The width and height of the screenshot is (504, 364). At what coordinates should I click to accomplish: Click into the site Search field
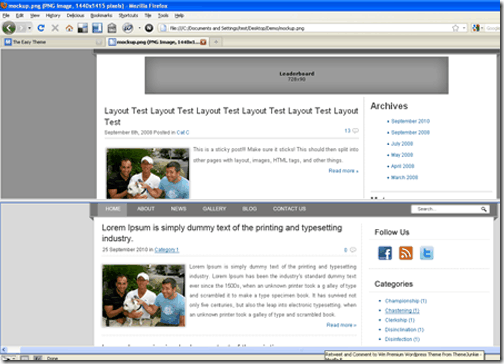(x=446, y=209)
